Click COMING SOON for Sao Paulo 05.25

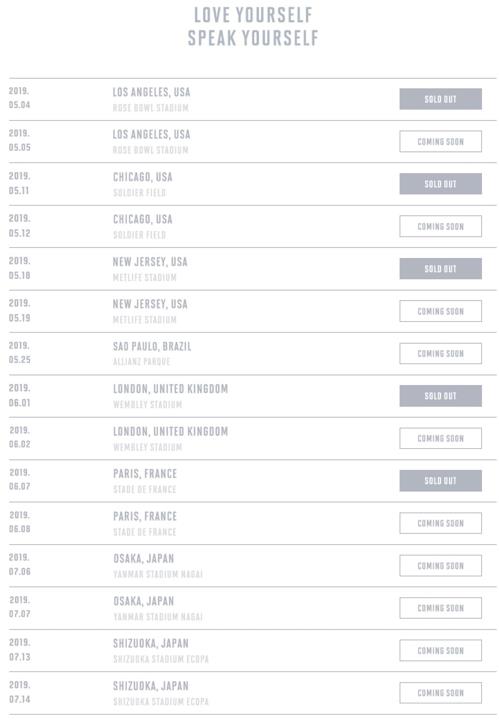tap(440, 354)
